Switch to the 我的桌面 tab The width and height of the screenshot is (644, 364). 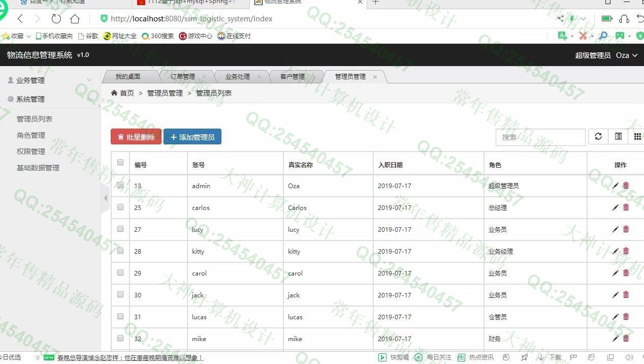point(127,77)
